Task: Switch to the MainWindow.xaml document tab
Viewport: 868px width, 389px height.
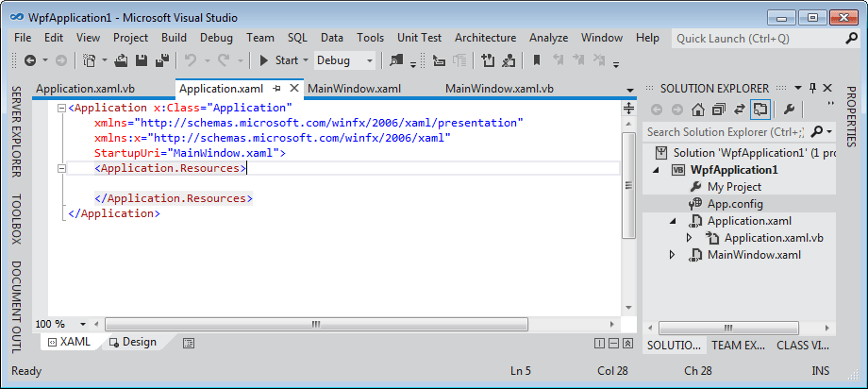Action: (x=355, y=89)
